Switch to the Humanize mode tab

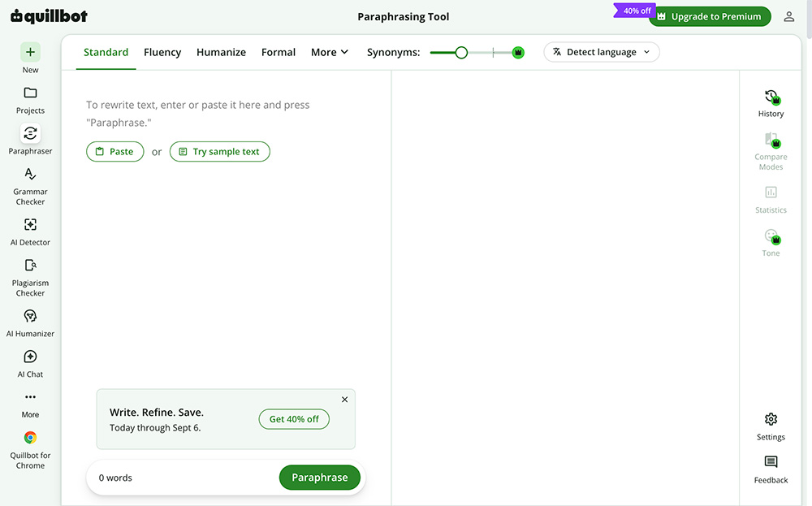(221, 52)
